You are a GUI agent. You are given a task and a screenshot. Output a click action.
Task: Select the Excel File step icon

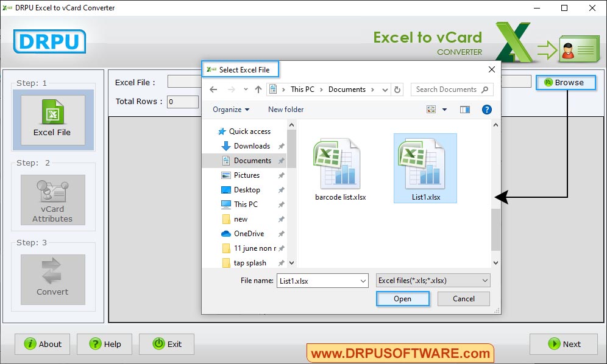[x=52, y=120]
